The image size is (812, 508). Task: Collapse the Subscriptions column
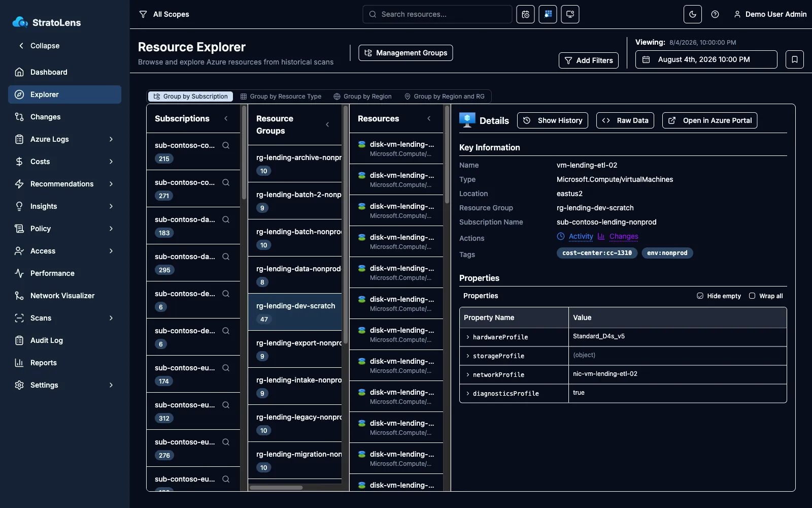coord(226,118)
